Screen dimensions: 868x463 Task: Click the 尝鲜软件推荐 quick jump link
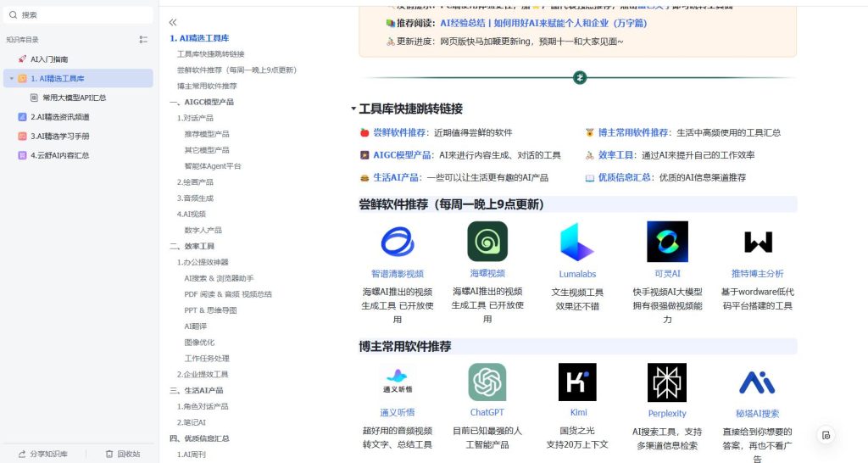tap(399, 132)
